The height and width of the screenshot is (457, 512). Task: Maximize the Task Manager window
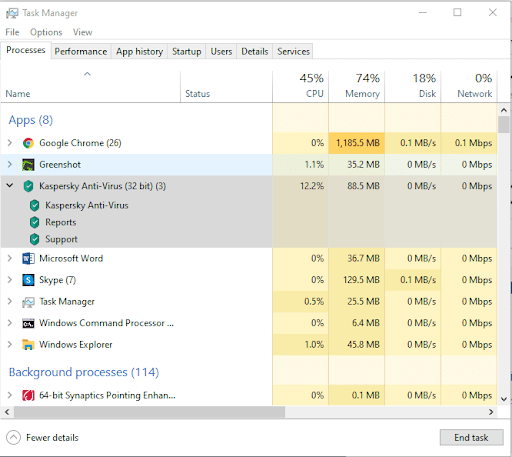click(x=457, y=12)
